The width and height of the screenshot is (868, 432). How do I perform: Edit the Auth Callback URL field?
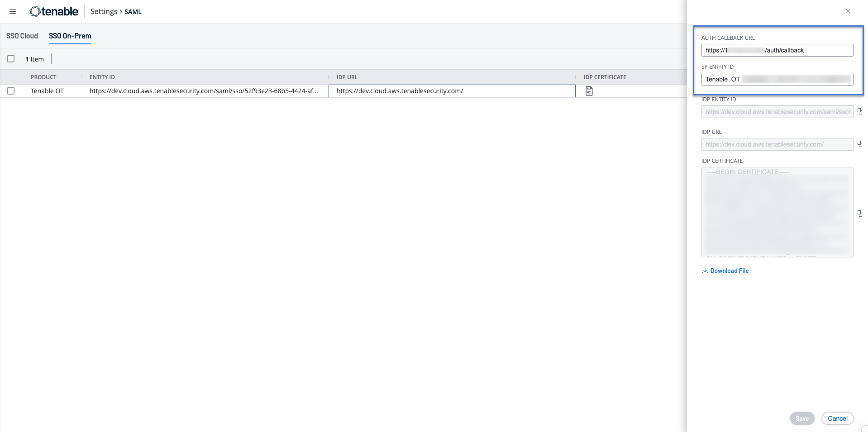[777, 50]
